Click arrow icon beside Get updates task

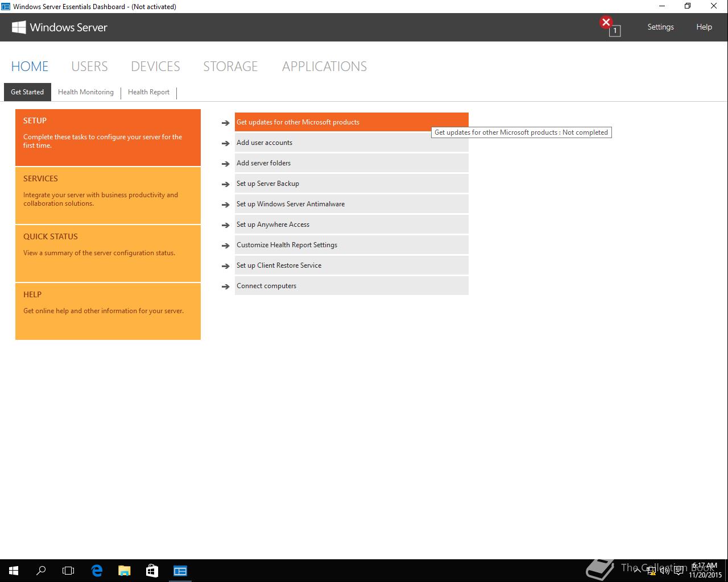click(226, 123)
